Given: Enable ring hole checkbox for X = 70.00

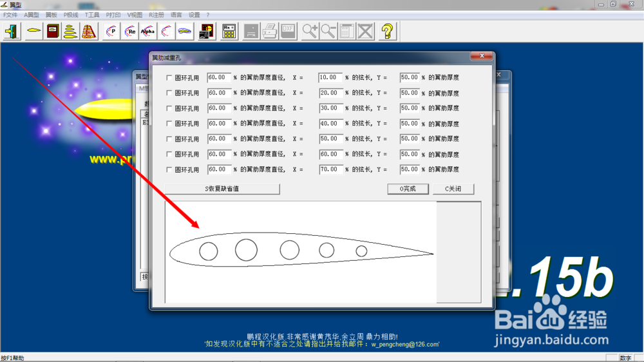Looking at the screenshot, I should point(169,169).
